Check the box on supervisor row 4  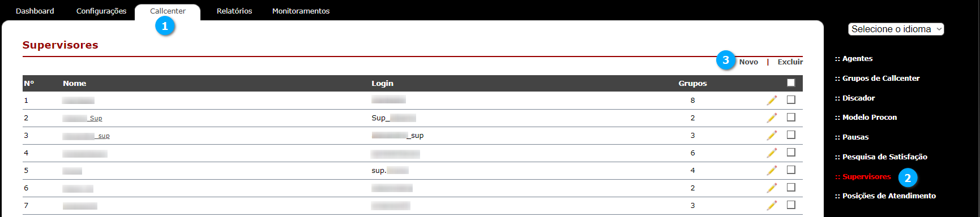pos(791,152)
